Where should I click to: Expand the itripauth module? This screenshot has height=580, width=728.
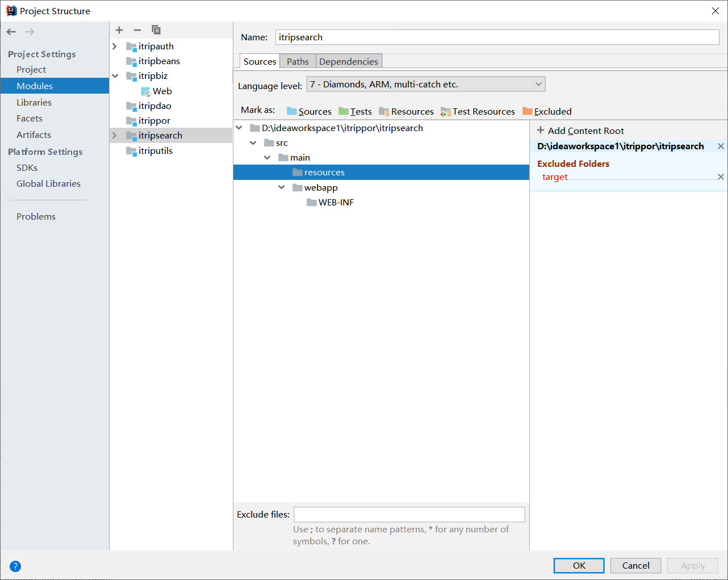click(x=115, y=47)
